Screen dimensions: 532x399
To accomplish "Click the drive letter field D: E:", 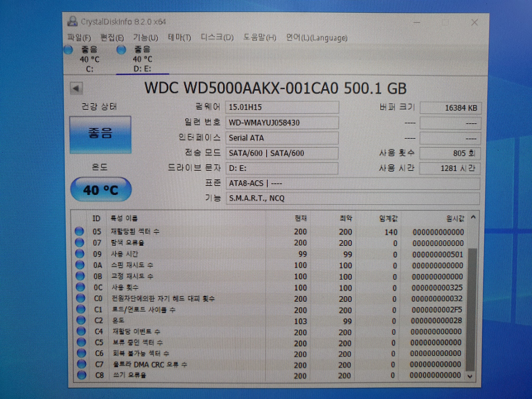I will click(x=282, y=168).
